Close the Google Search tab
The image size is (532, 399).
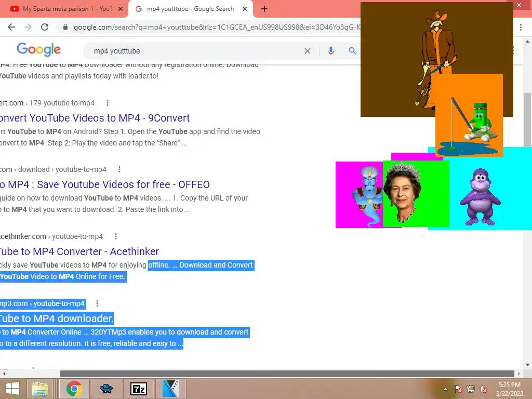tap(245, 9)
